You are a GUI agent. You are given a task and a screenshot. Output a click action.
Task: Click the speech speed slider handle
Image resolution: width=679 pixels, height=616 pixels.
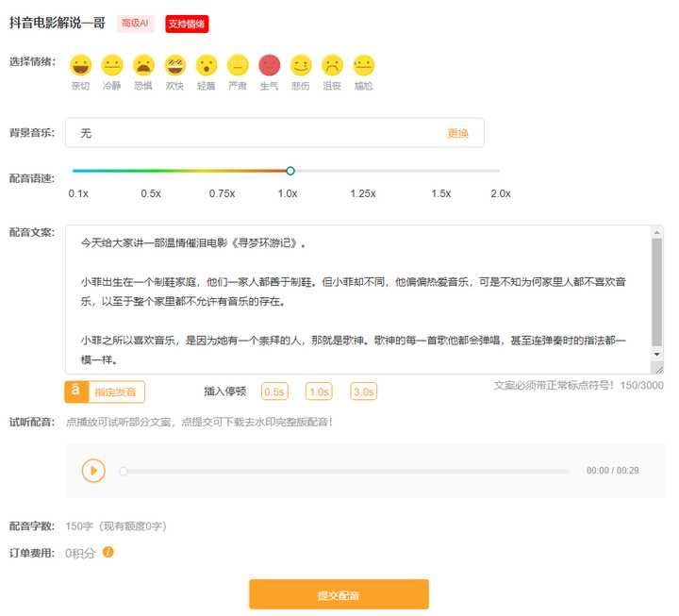[290, 171]
